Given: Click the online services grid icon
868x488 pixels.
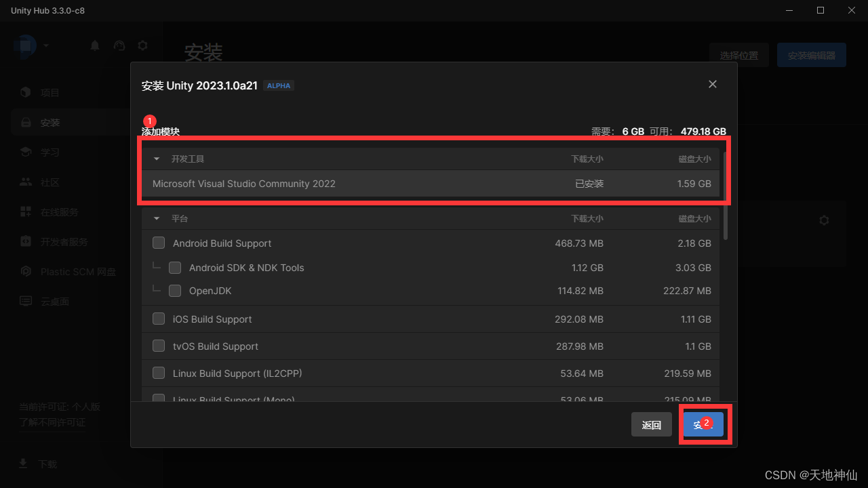Looking at the screenshot, I should pyautogui.click(x=26, y=212).
